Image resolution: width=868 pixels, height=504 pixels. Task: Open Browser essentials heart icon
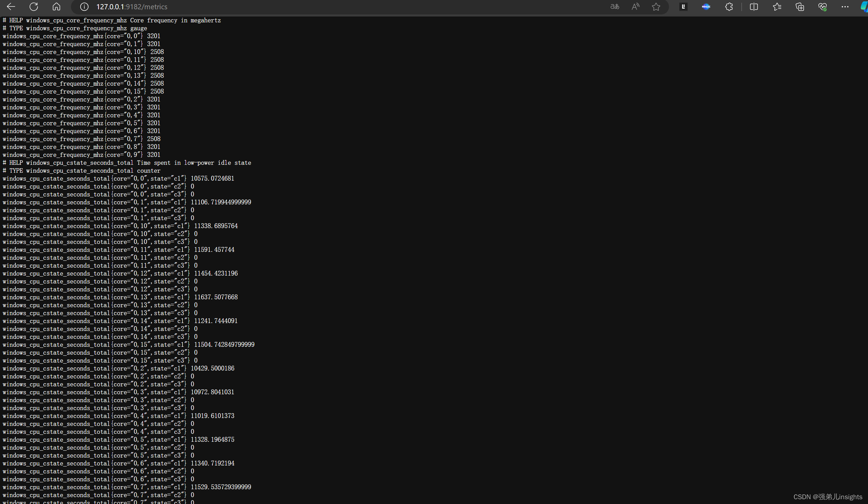(823, 7)
